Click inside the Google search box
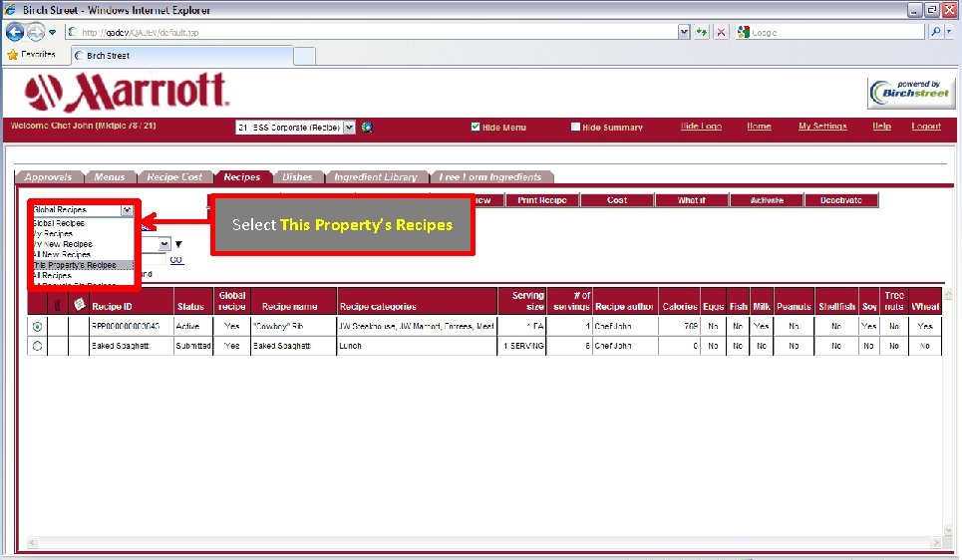Screen dimensions: 962x560 835,32
